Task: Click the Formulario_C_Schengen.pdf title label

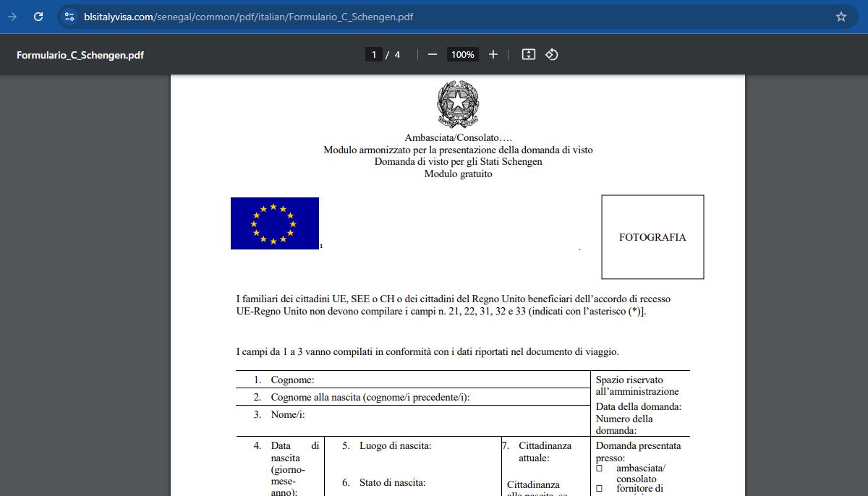Action: click(x=80, y=54)
